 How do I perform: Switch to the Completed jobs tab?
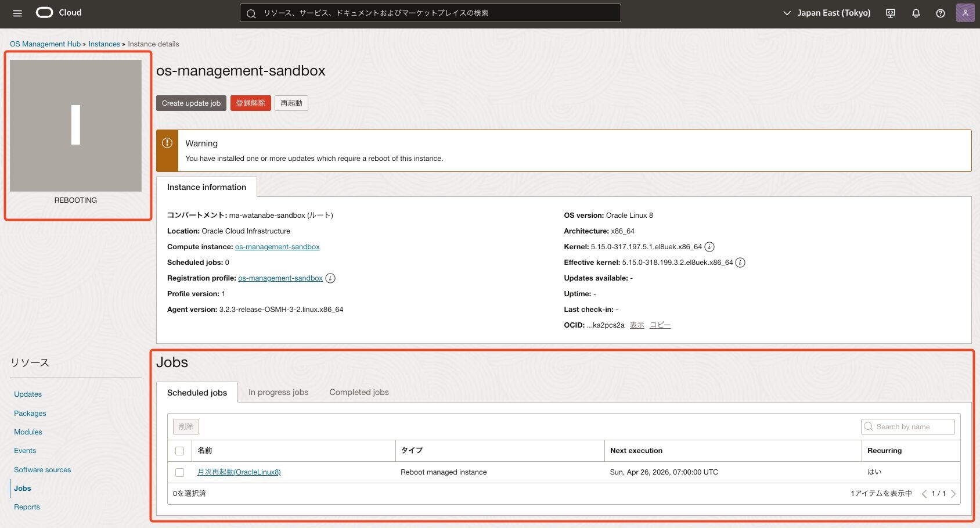tap(359, 392)
